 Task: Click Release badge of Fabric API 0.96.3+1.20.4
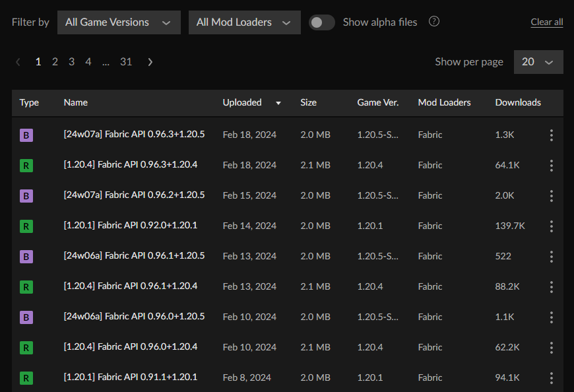[x=26, y=166]
